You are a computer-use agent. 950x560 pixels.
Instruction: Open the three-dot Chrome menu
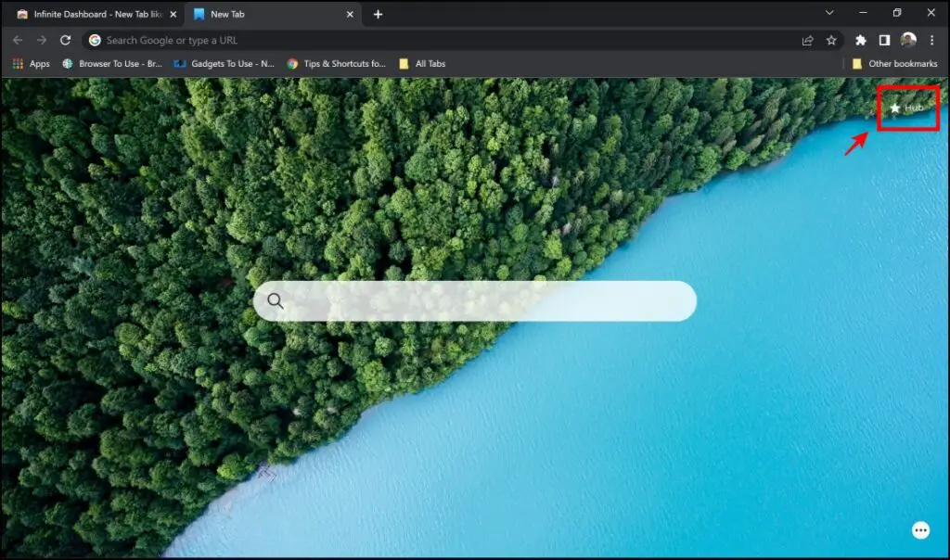931,40
